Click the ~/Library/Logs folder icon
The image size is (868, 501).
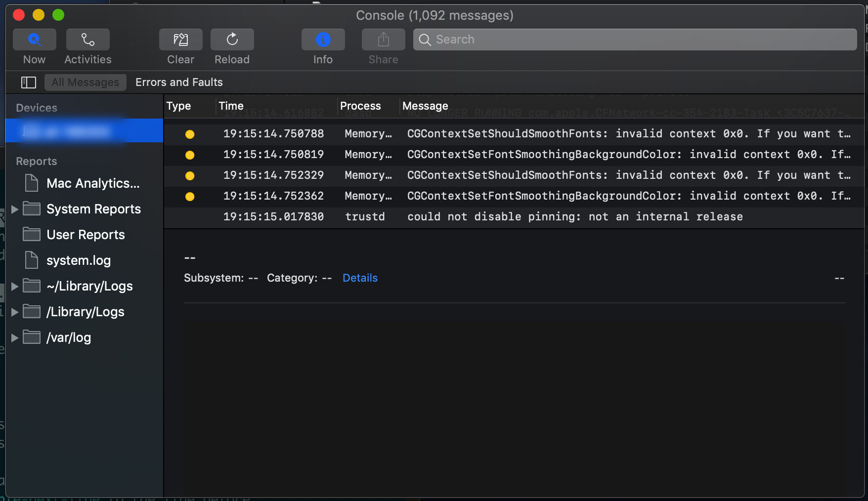pos(32,286)
